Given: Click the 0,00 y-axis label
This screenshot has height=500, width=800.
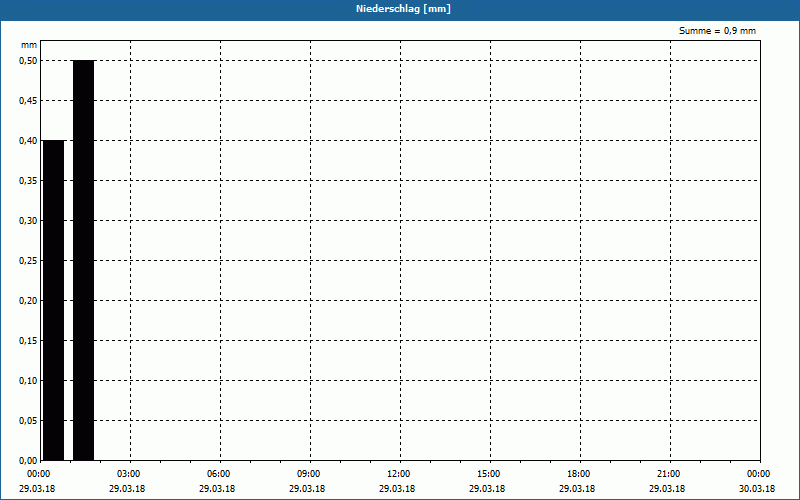Looking at the screenshot, I should tap(28, 461).
